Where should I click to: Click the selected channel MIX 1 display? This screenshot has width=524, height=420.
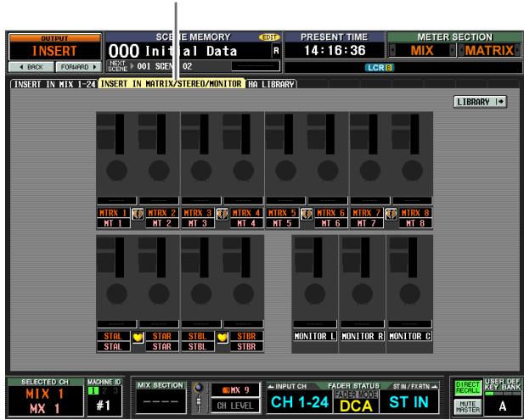point(45,401)
